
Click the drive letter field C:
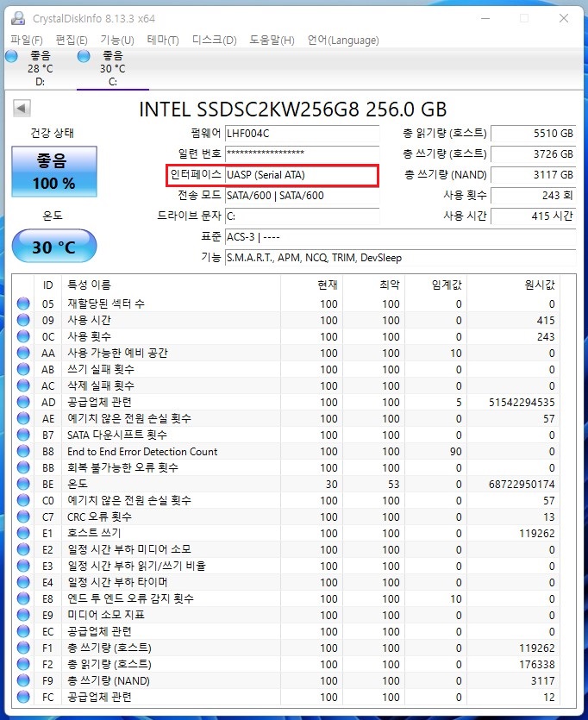pyautogui.click(x=302, y=216)
